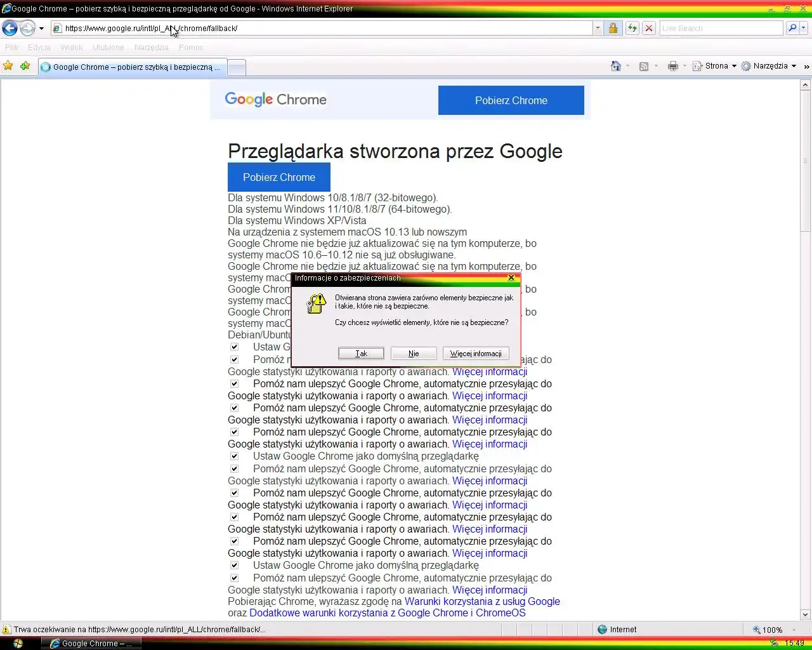Click Tak in the security dialog
Viewport: 812px width, 650px height.
(x=361, y=354)
